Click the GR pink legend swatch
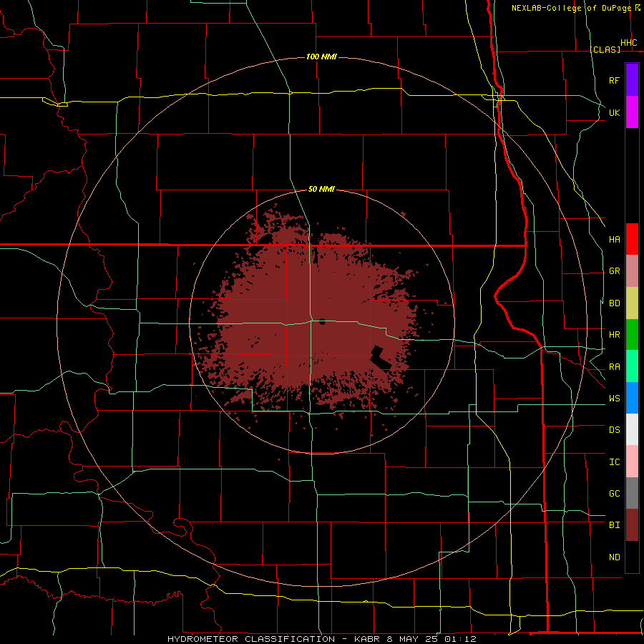 coord(632,271)
